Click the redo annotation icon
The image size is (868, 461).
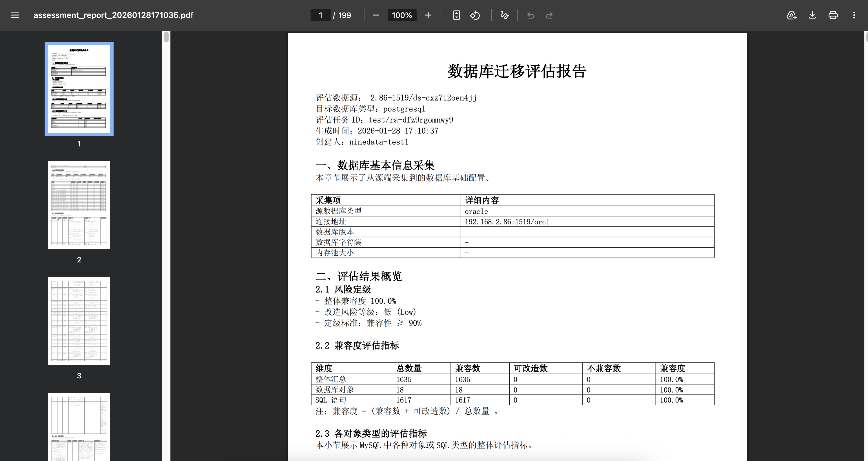(x=550, y=15)
